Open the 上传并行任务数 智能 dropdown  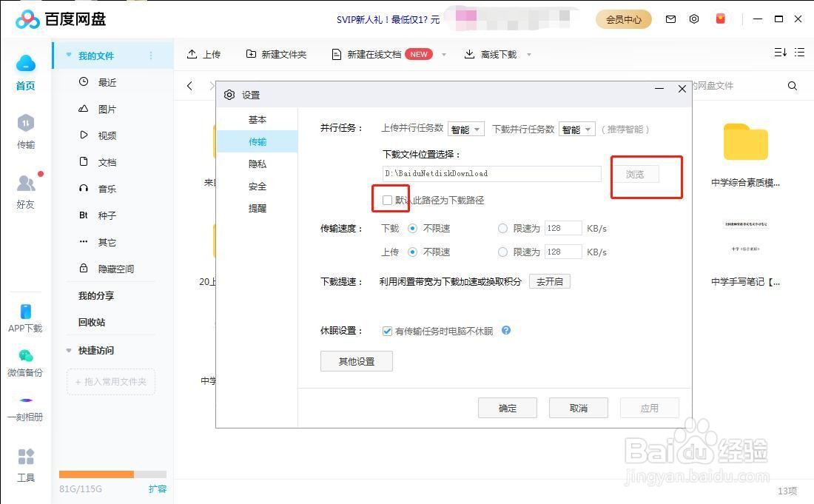click(465, 129)
